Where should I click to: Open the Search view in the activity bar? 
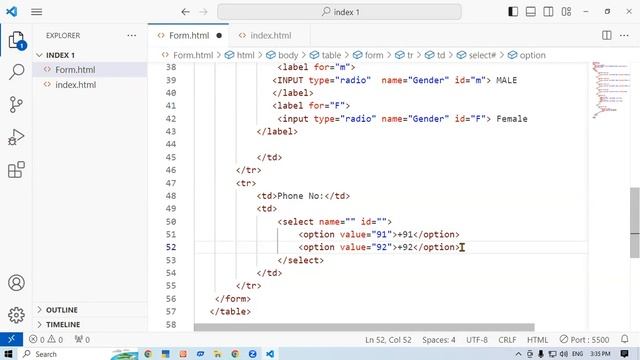coord(16,72)
